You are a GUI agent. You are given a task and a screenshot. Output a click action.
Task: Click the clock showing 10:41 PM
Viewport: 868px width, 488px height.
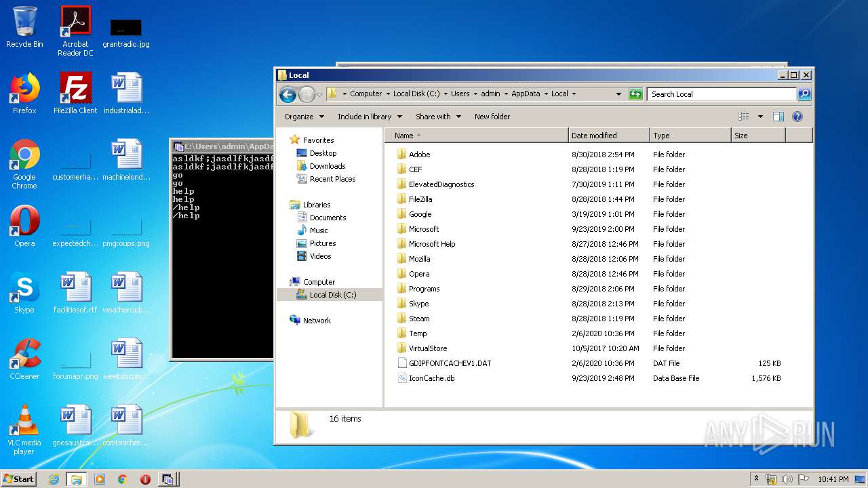[x=833, y=479]
